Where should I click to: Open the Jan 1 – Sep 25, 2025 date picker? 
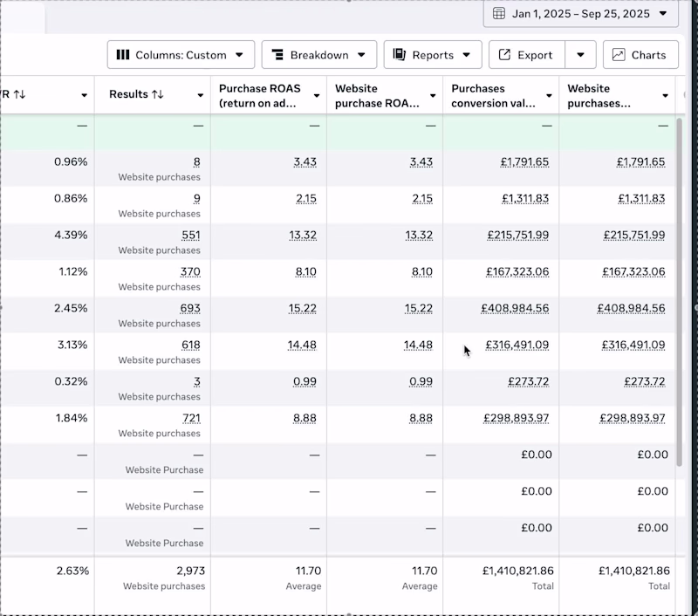(x=580, y=14)
